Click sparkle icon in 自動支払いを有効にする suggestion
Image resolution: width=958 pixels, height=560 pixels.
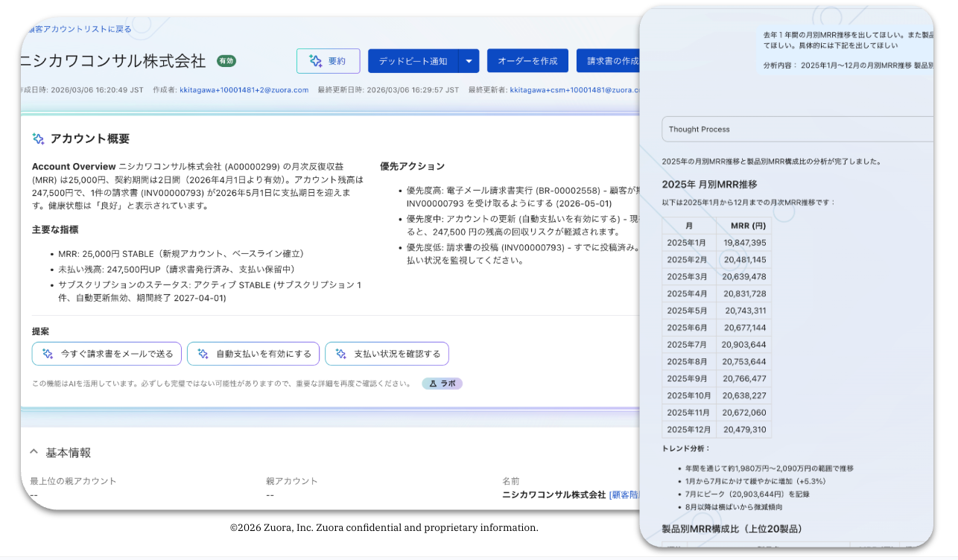coord(203,354)
